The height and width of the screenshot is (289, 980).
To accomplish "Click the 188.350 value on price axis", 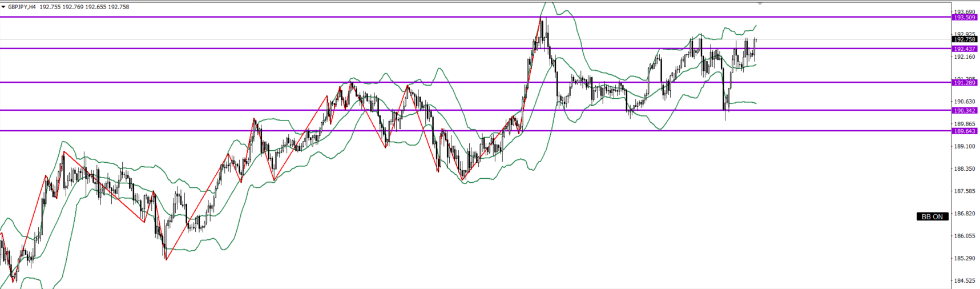I will click(964, 169).
